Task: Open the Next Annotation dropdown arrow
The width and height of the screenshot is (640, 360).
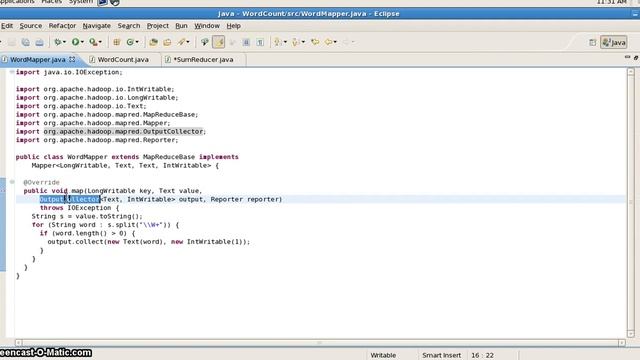Action: point(285,42)
